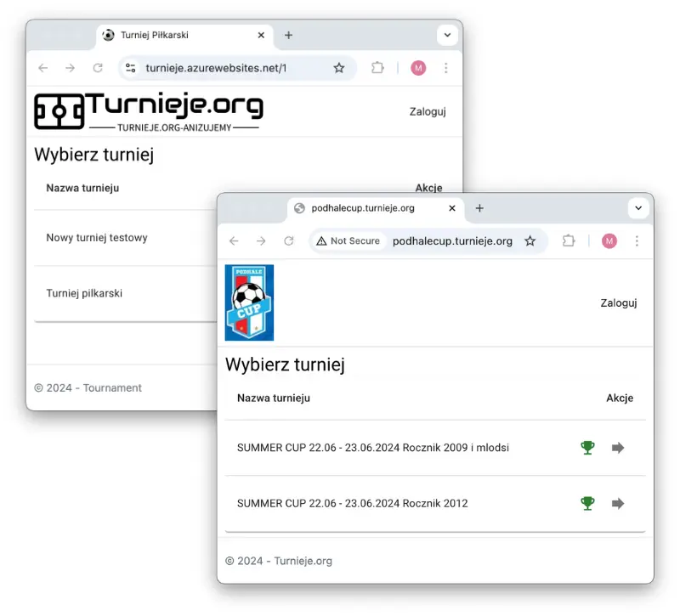The height and width of the screenshot is (616, 680).
Task: Select Turniej pilkarski row
Action: 126,293
